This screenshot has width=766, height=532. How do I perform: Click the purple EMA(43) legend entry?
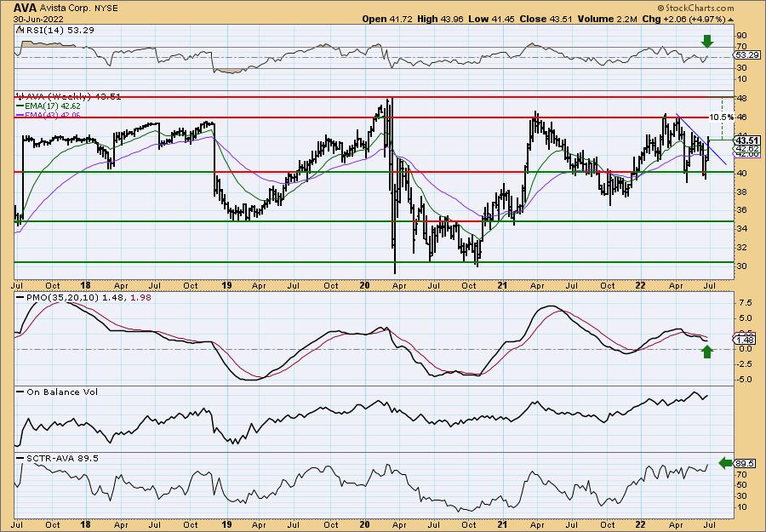(49, 115)
